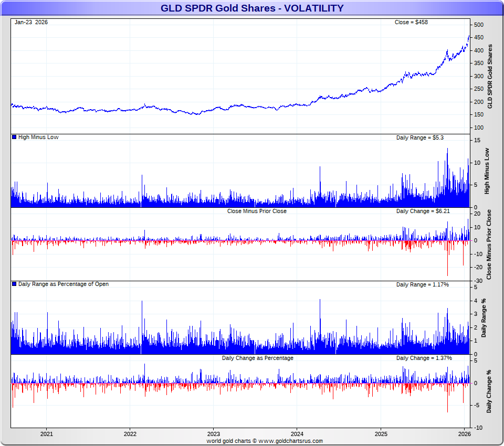This screenshot has width=504, height=446.
Task: Click the chart title GLD SPDR Gold Shares
Action: click(252, 8)
